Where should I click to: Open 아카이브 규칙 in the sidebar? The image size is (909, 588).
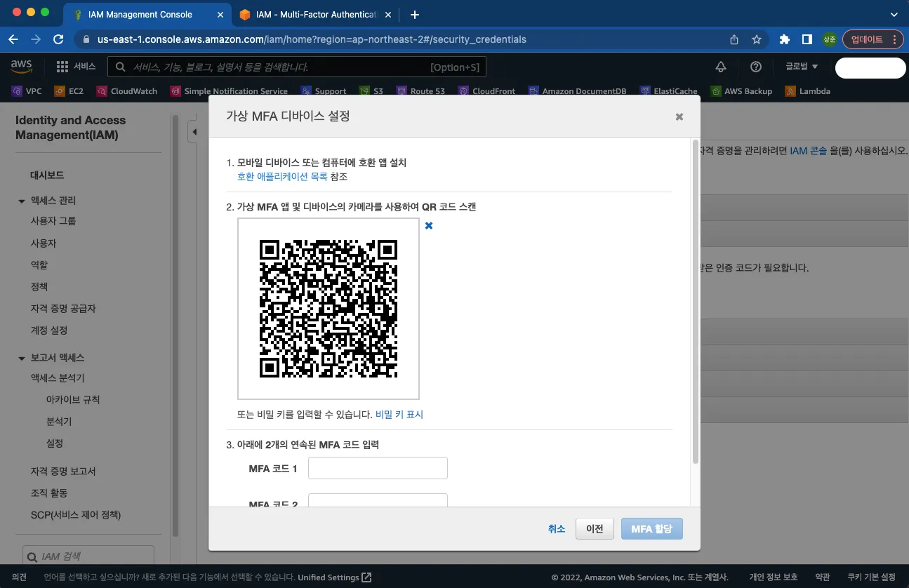click(73, 400)
